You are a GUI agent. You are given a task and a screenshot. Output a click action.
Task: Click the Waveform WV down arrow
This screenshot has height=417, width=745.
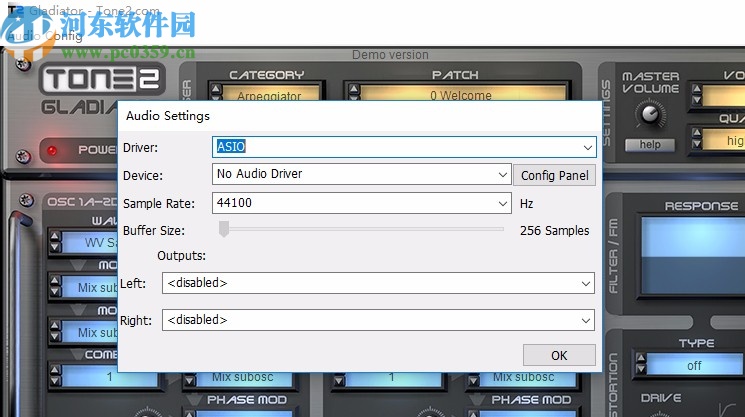[x=55, y=247]
